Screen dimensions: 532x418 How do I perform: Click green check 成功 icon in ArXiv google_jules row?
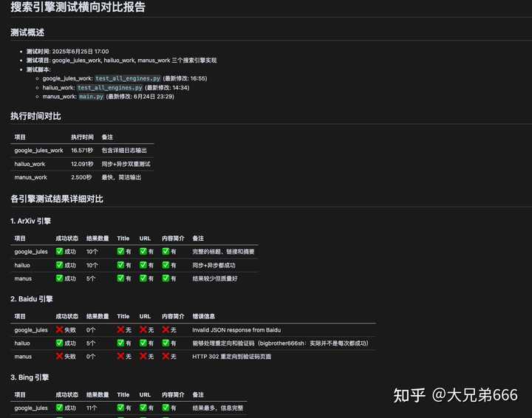click(x=59, y=251)
